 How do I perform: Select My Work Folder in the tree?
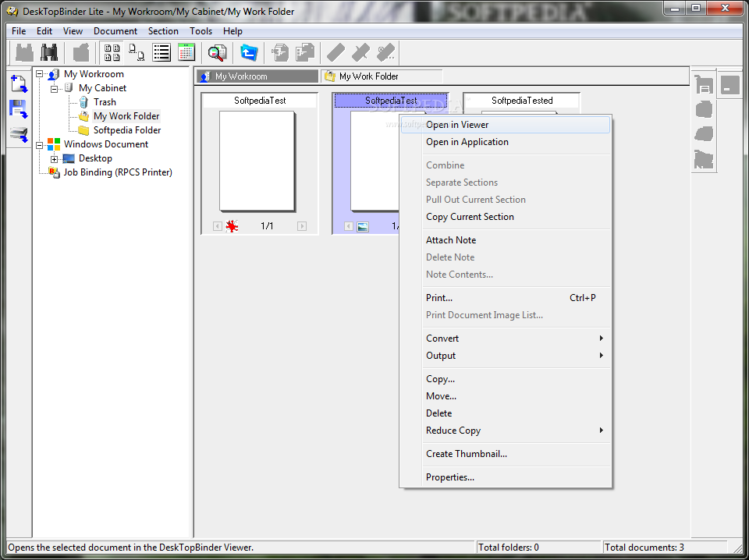(126, 116)
